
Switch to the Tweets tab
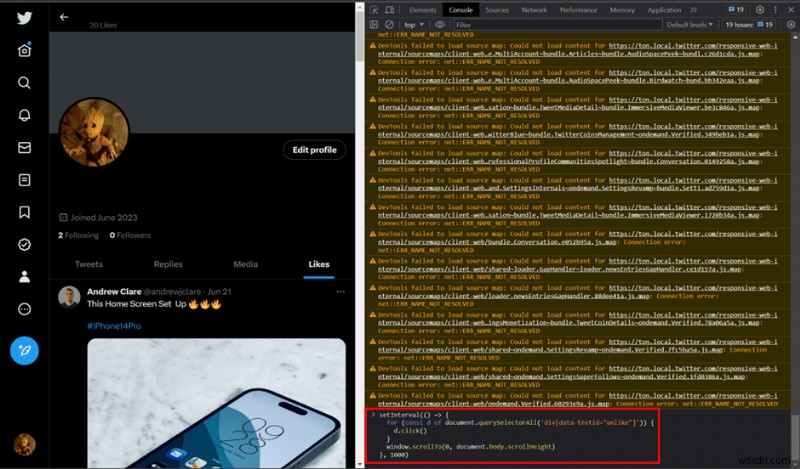pos(89,264)
